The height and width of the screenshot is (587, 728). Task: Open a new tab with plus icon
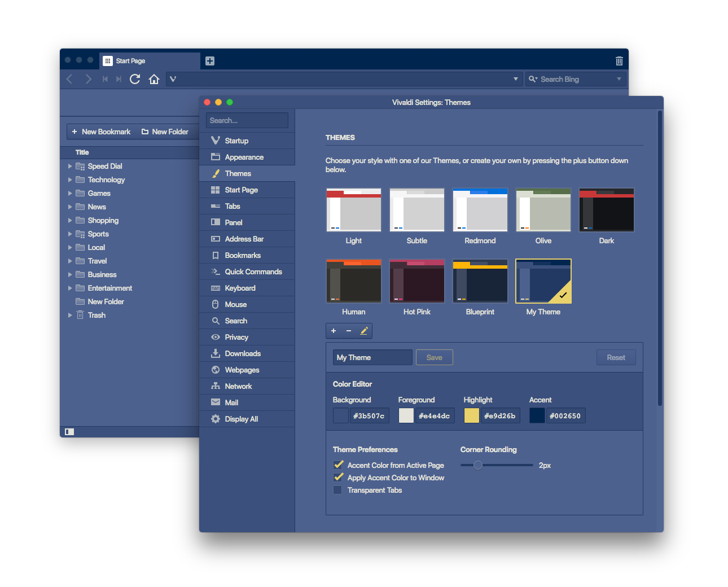coord(210,61)
